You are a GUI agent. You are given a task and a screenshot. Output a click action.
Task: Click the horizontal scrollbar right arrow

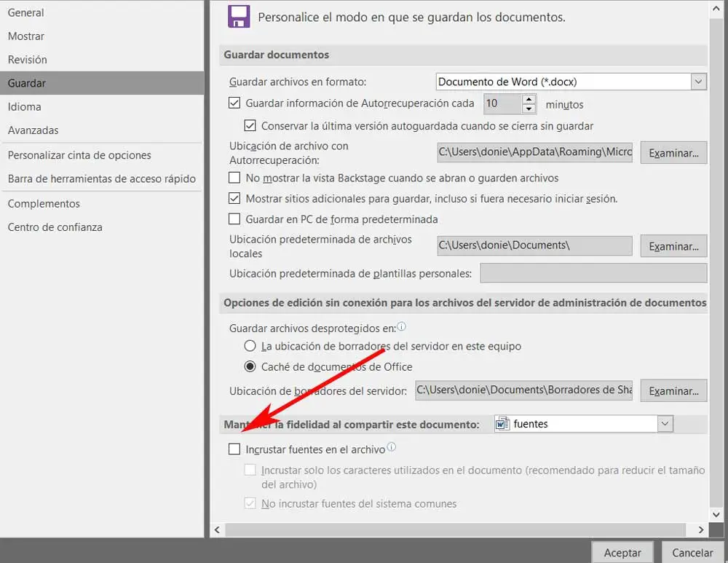700,529
